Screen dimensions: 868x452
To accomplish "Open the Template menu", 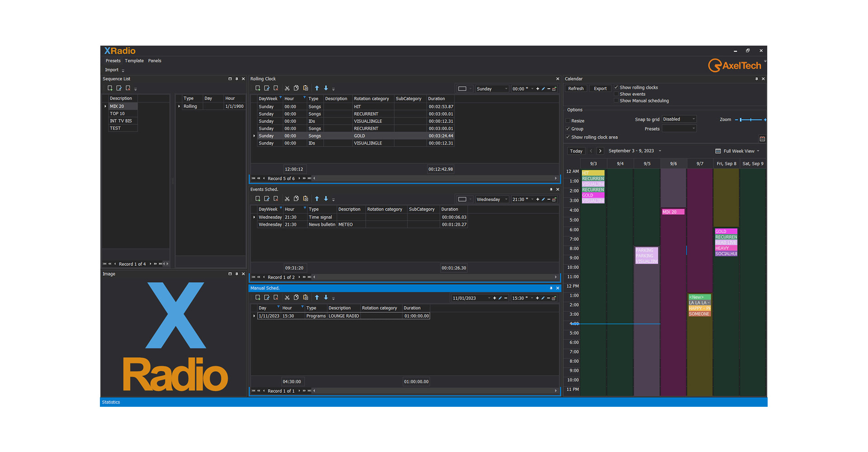I will [x=134, y=61].
